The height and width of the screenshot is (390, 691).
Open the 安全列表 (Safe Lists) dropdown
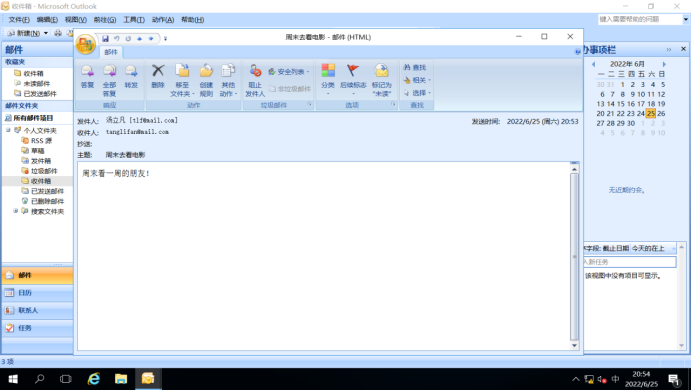point(289,71)
